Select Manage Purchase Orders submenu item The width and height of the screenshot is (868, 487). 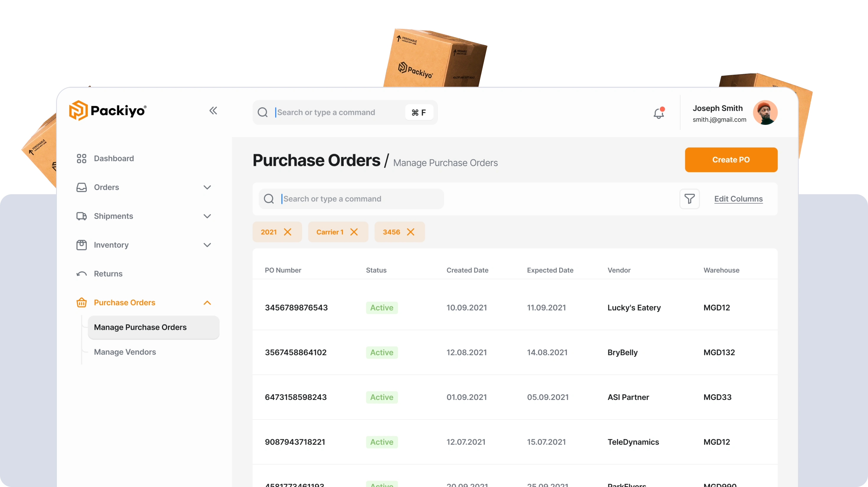click(153, 327)
